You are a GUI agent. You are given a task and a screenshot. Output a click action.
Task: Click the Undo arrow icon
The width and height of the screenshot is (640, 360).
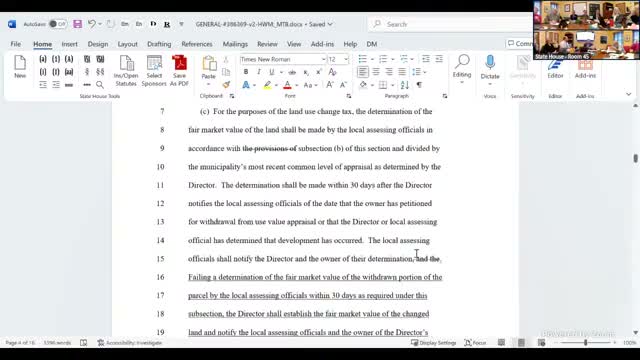(92, 24)
